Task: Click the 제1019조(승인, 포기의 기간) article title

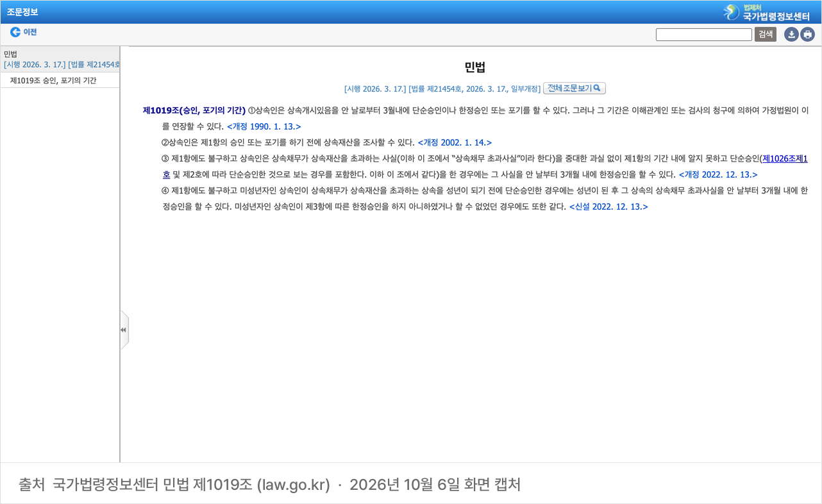Action: click(x=194, y=110)
